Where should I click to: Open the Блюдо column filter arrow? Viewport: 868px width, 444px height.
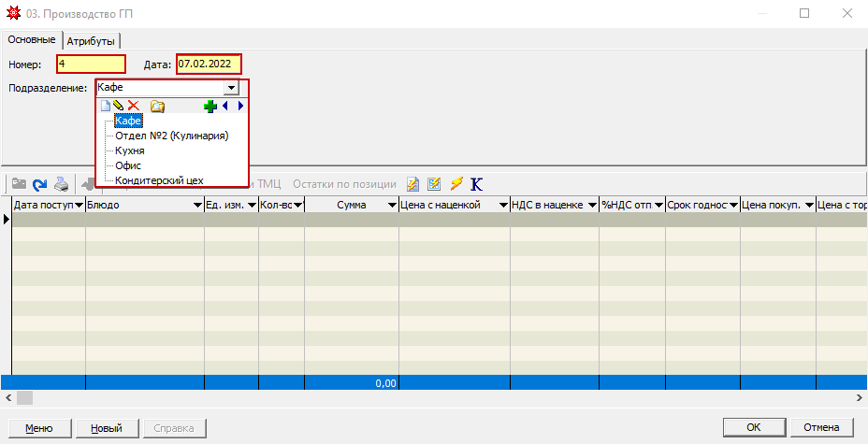(x=197, y=205)
